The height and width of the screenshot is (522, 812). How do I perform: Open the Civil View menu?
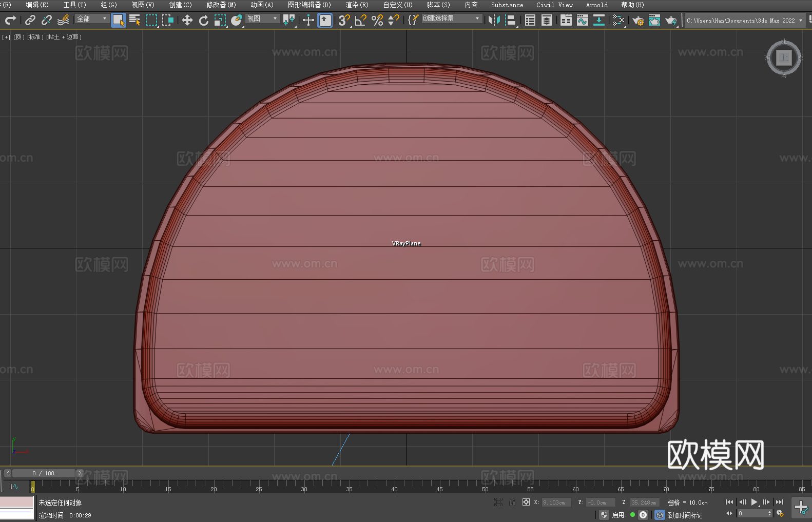pos(554,5)
